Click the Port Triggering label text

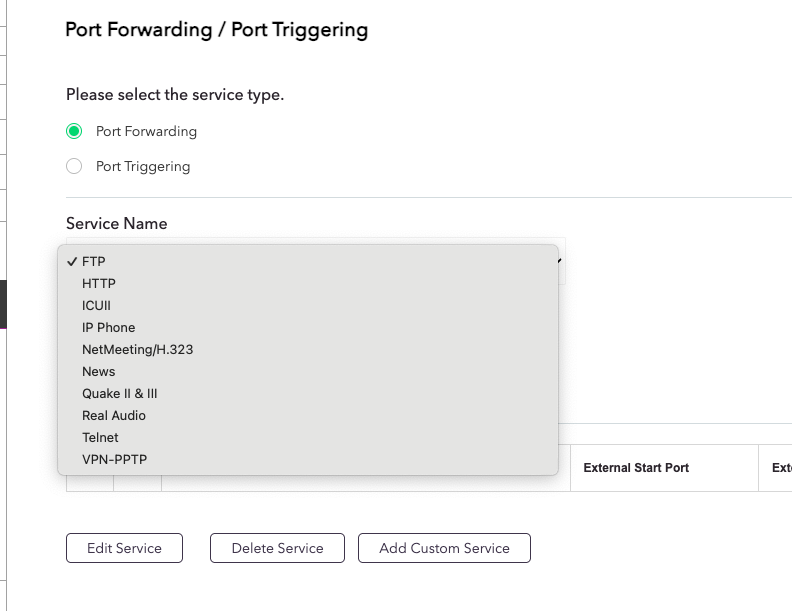click(x=143, y=166)
